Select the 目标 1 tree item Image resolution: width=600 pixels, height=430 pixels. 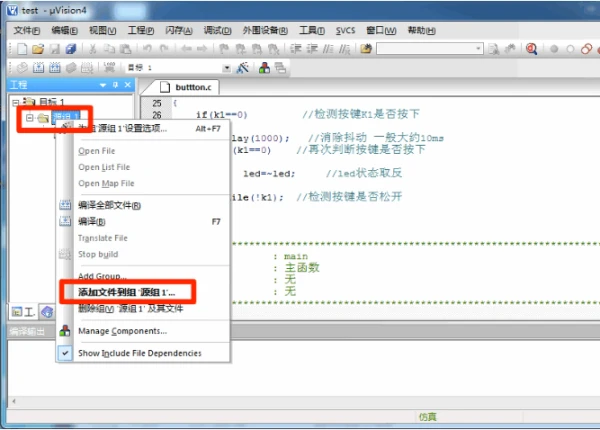(52, 102)
